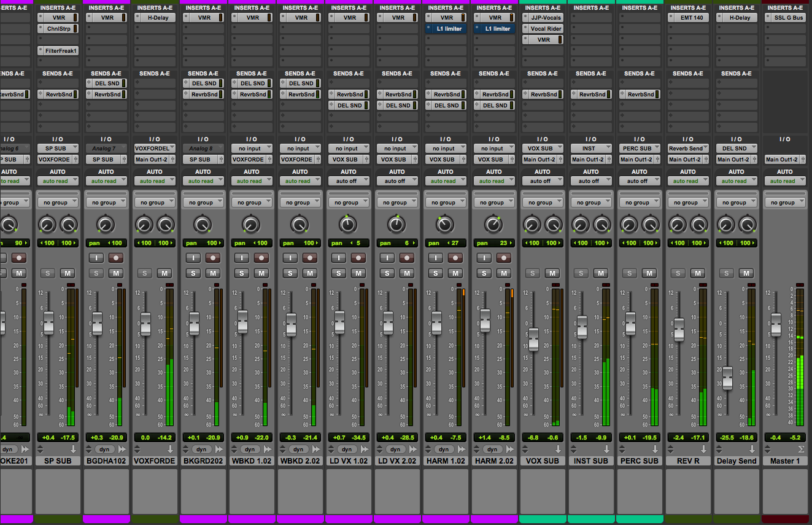Click the pan knob on WBKD 1.02
812x525 pixels.
coord(251,225)
